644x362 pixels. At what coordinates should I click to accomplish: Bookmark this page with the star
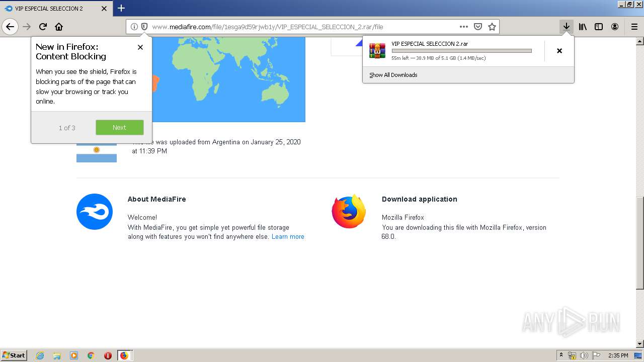pos(492,27)
